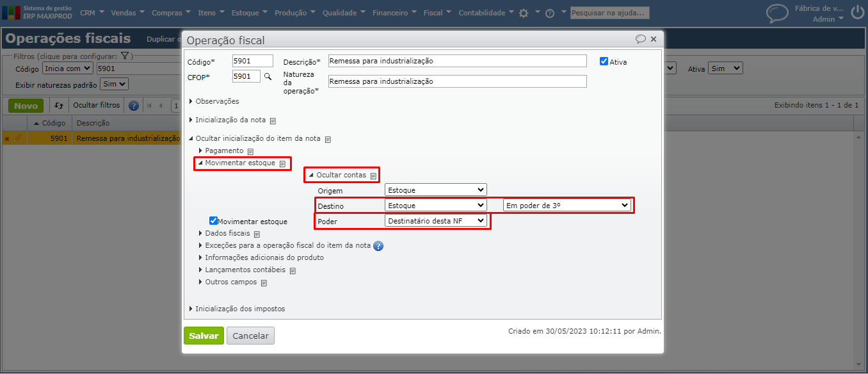
Task: Click the power logout icon
Action: tap(857, 13)
